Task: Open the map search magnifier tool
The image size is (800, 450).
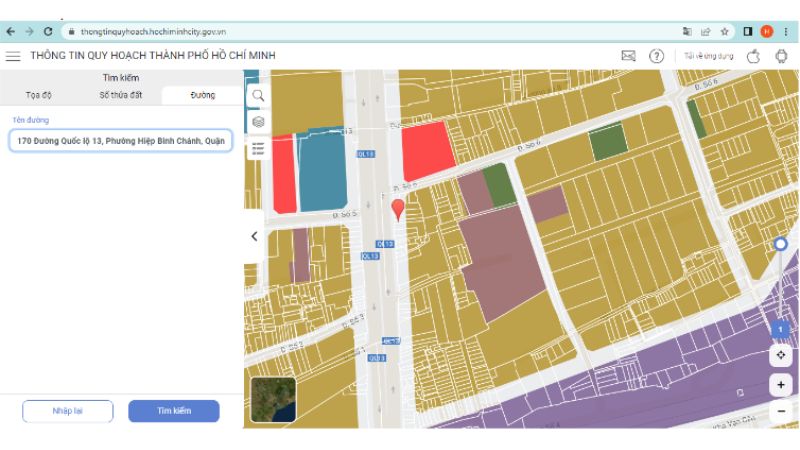Action: [258, 95]
